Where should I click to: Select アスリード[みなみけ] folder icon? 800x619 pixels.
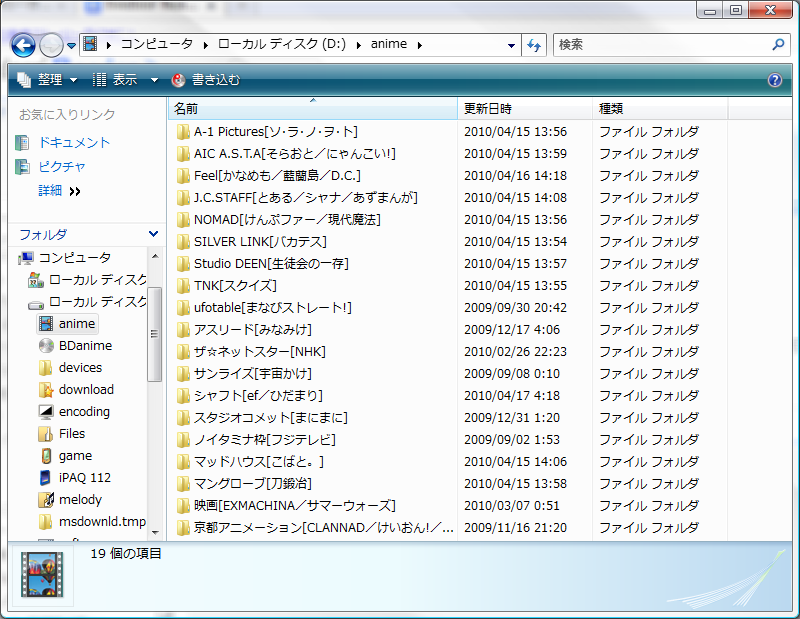(x=183, y=330)
